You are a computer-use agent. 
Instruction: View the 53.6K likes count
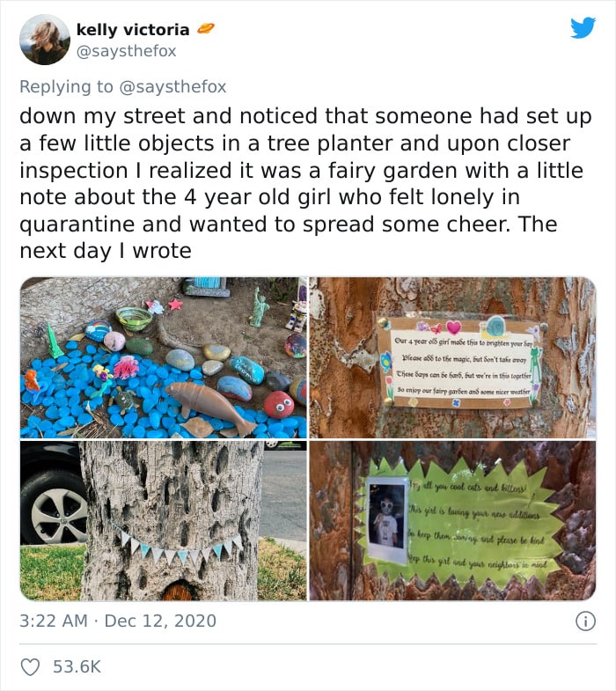(77, 666)
